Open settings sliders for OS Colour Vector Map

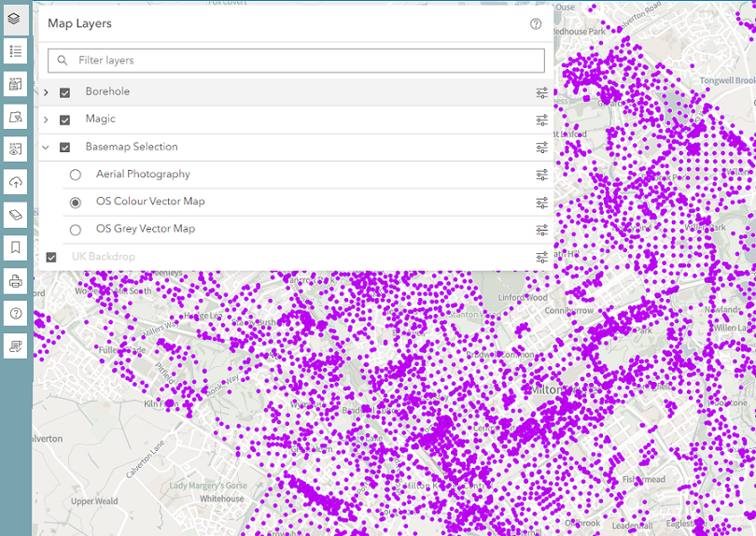coord(542,203)
